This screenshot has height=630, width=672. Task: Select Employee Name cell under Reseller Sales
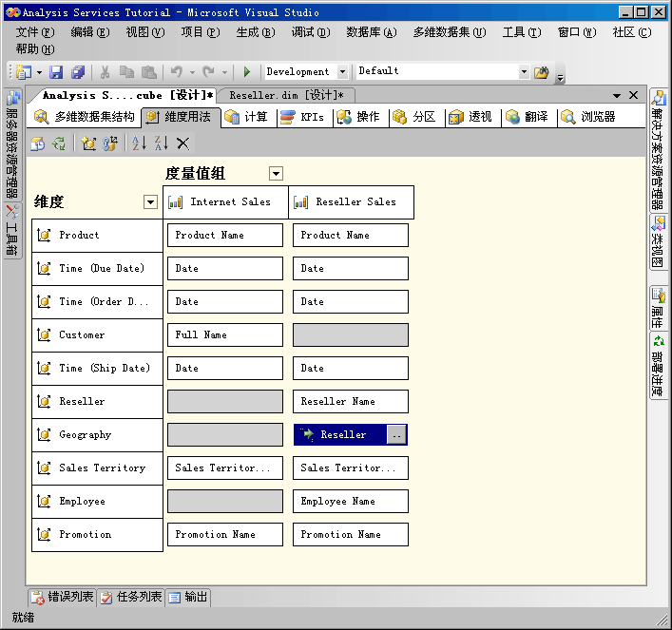[x=351, y=501]
